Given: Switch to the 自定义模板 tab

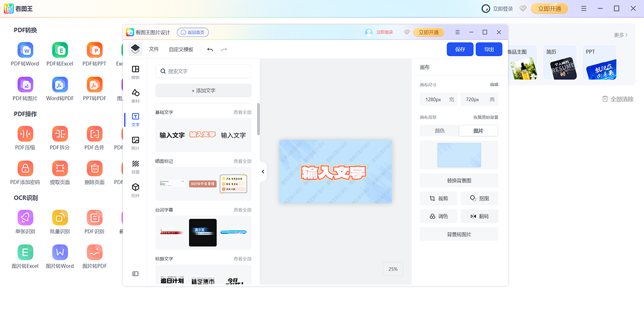Looking at the screenshot, I should [x=183, y=49].
